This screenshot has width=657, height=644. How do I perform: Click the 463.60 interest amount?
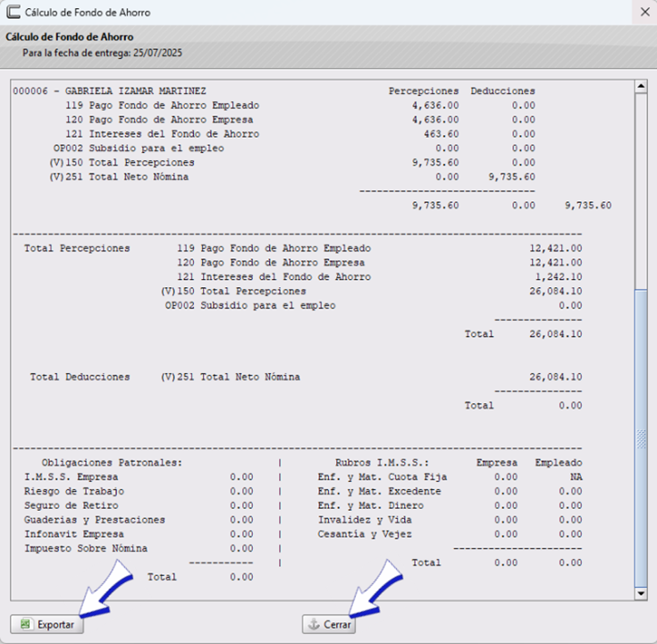pyautogui.click(x=442, y=134)
